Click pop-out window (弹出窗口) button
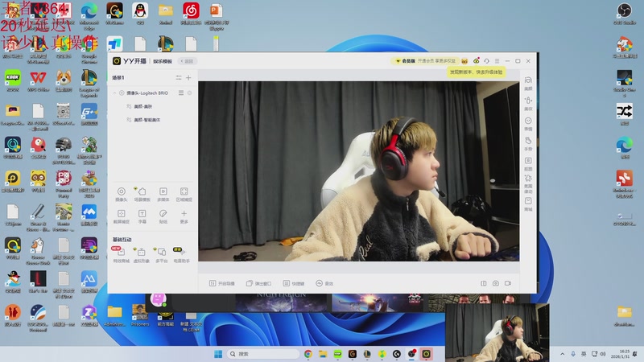The width and height of the screenshot is (644, 362). click(258, 284)
